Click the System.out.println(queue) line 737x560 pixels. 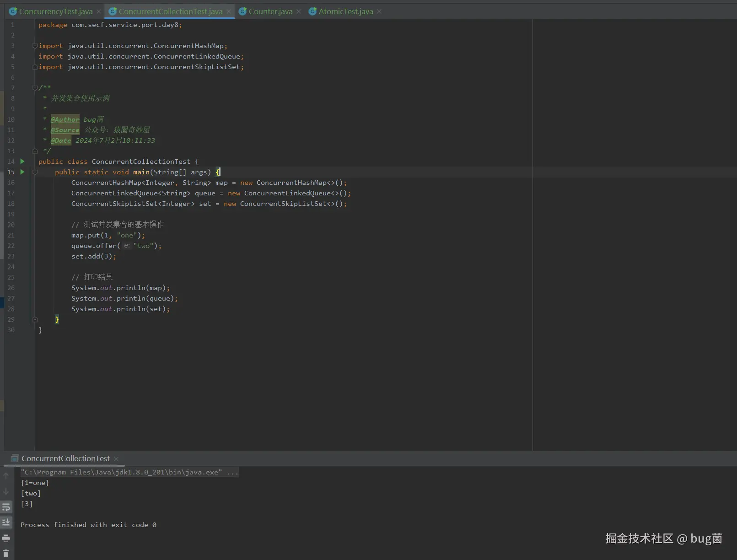click(124, 298)
